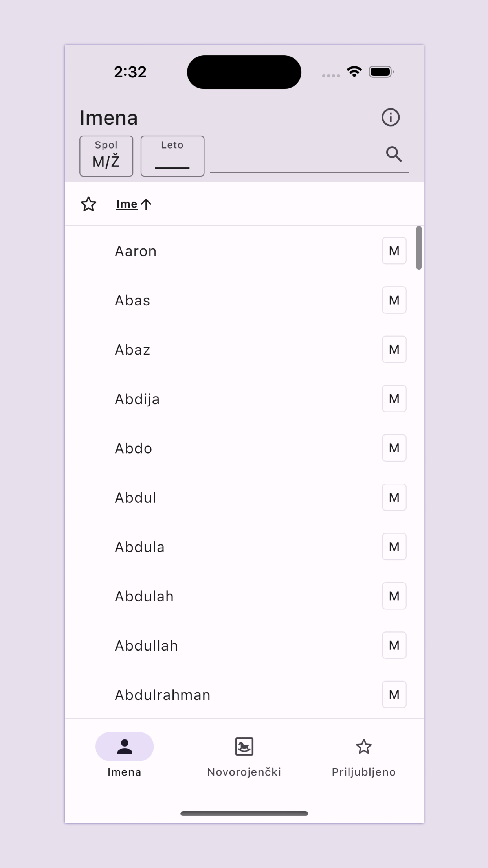
Task: Select the name Abdullah in list
Action: coord(146,645)
